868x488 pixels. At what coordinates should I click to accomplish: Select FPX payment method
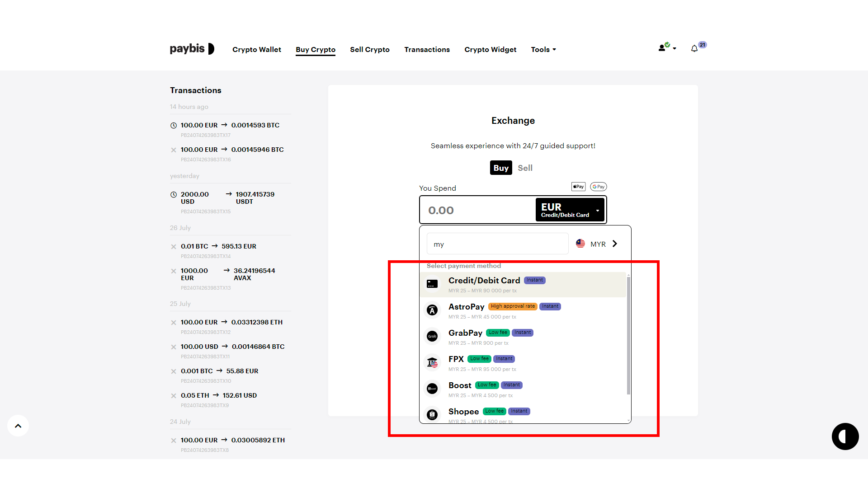523,363
